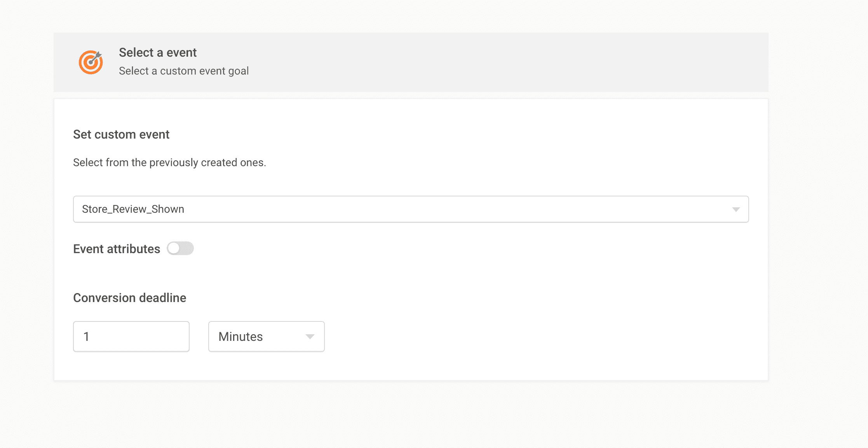Click the Minutes dropdown caret icon

310,337
